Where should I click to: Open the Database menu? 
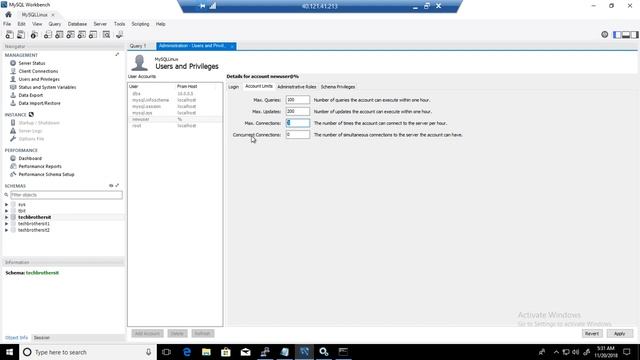[77, 24]
